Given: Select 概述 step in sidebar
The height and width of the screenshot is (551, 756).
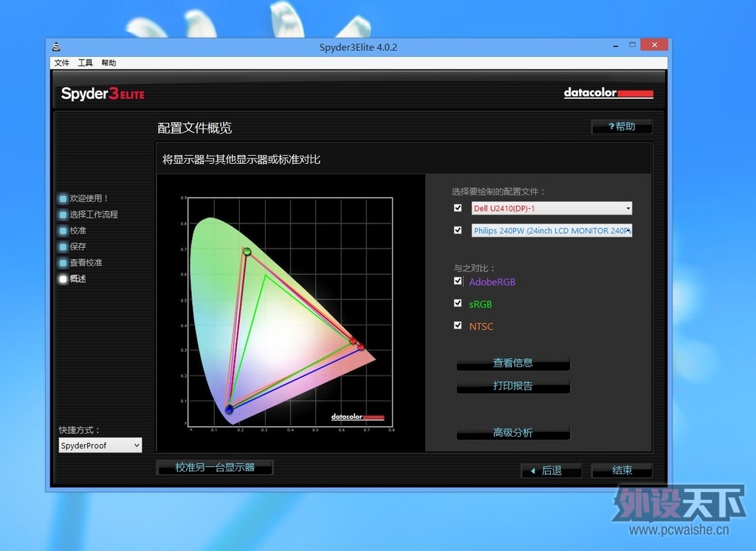Looking at the screenshot, I should pyautogui.click(x=78, y=278).
